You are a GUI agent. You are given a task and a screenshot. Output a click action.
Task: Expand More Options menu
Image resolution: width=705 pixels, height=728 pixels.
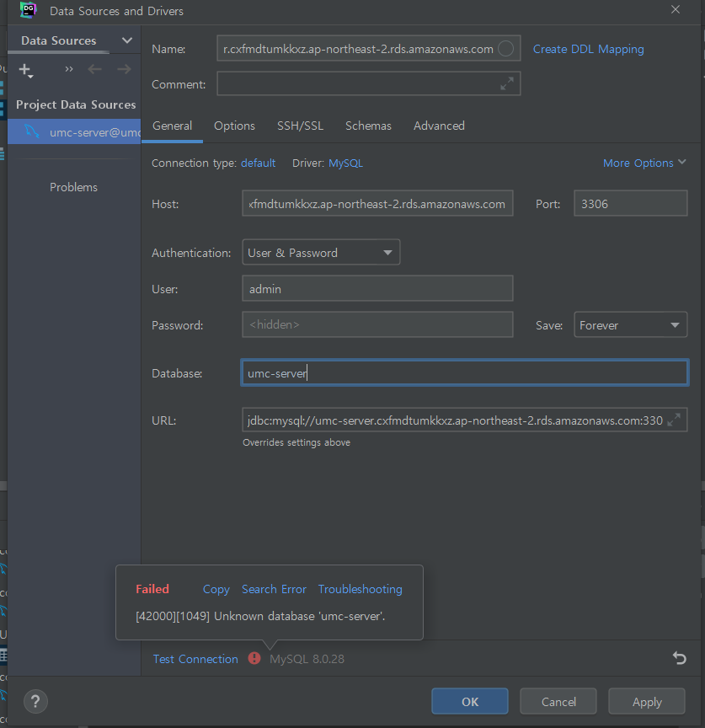[644, 163]
